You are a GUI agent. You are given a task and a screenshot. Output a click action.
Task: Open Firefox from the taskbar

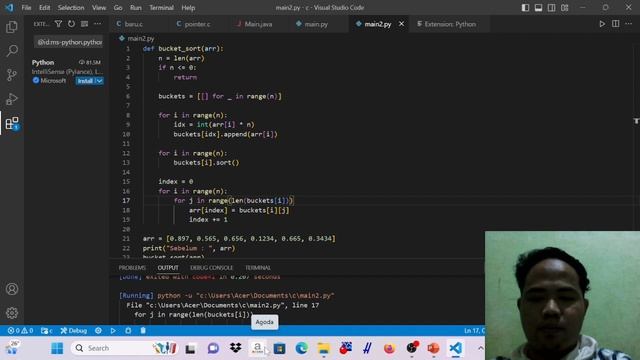pos(389,348)
